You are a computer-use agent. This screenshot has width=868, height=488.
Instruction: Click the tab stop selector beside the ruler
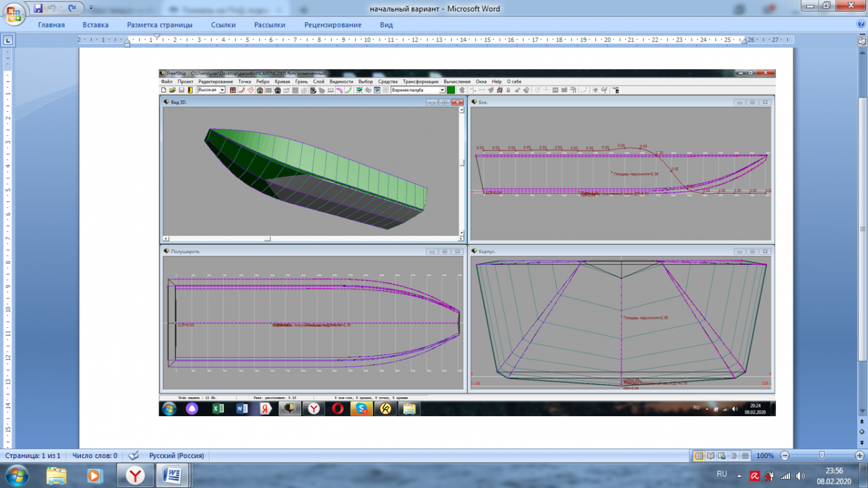(8, 41)
